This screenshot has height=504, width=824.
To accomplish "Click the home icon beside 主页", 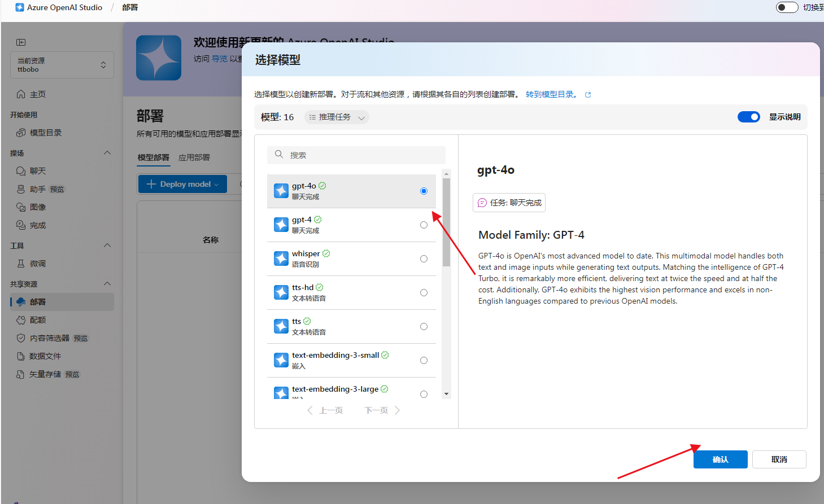I will [21, 94].
